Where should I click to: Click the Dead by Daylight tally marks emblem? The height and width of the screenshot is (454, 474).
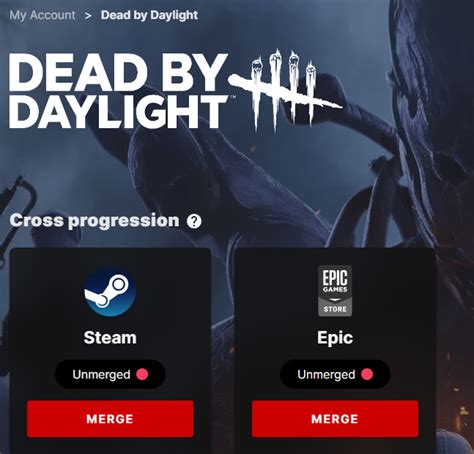click(x=285, y=90)
